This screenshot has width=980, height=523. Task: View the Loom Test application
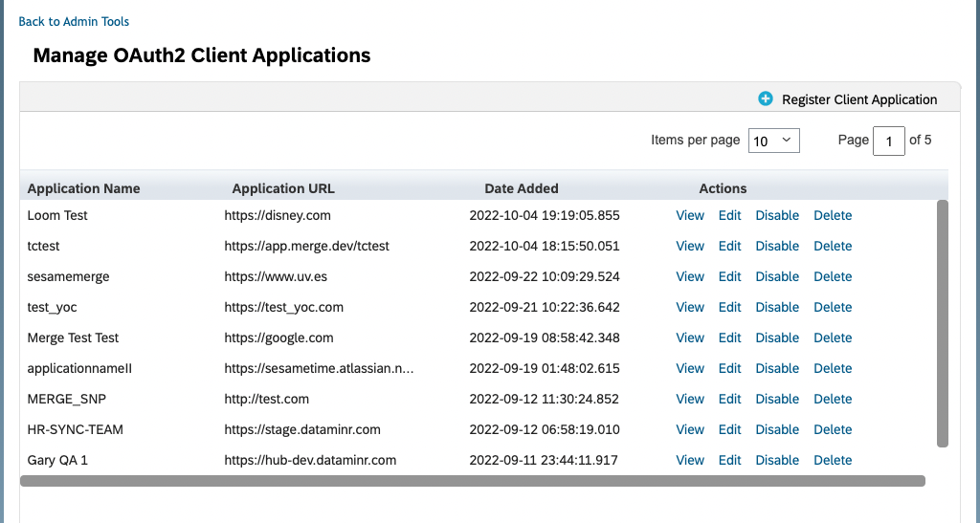(x=689, y=215)
